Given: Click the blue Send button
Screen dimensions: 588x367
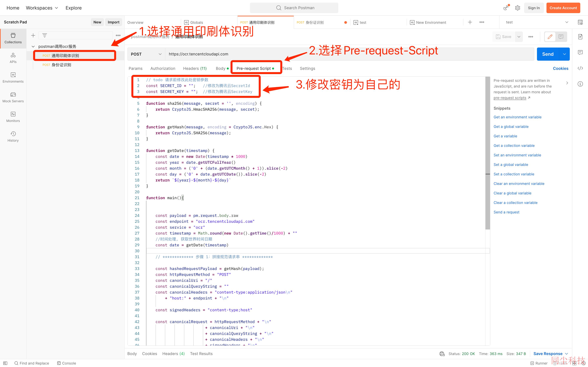Looking at the screenshot, I should [x=548, y=54].
